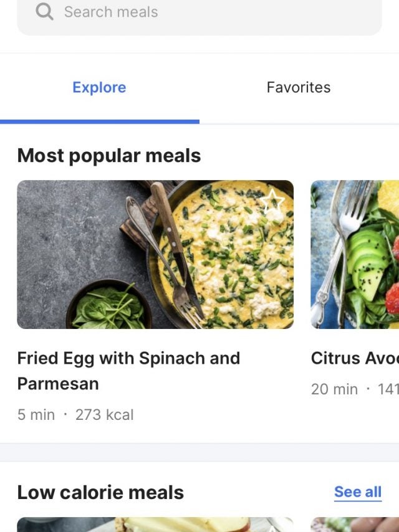Select the 5 min prep time label
The image size is (399, 532).
[36, 415]
